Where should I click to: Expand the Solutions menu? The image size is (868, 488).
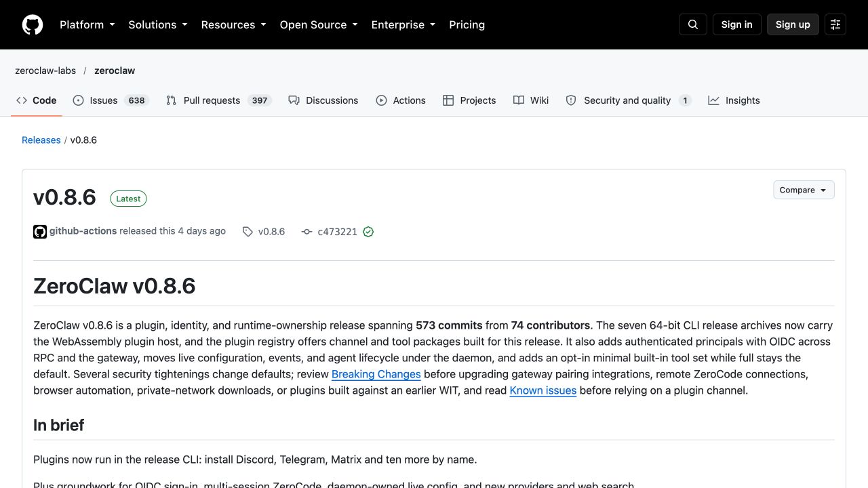[x=158, y=24]
